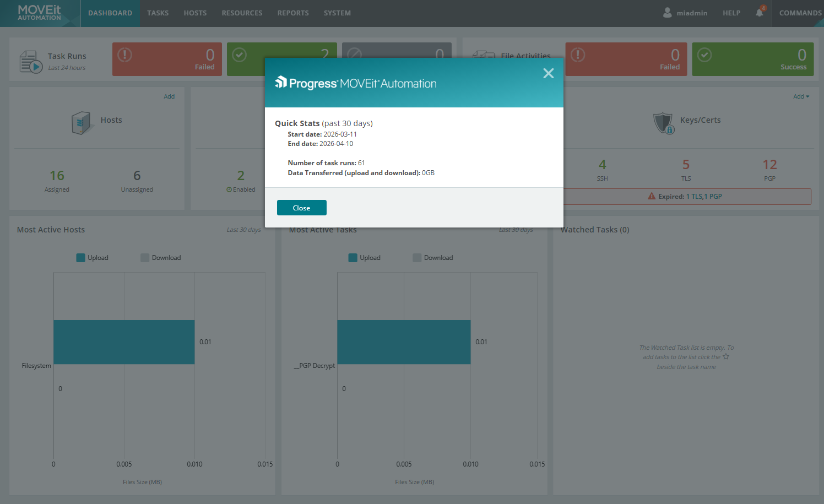Click the Expired warning triangle icon
The height and width of the screenshot is (504, 824).
(x=652, y=196)
